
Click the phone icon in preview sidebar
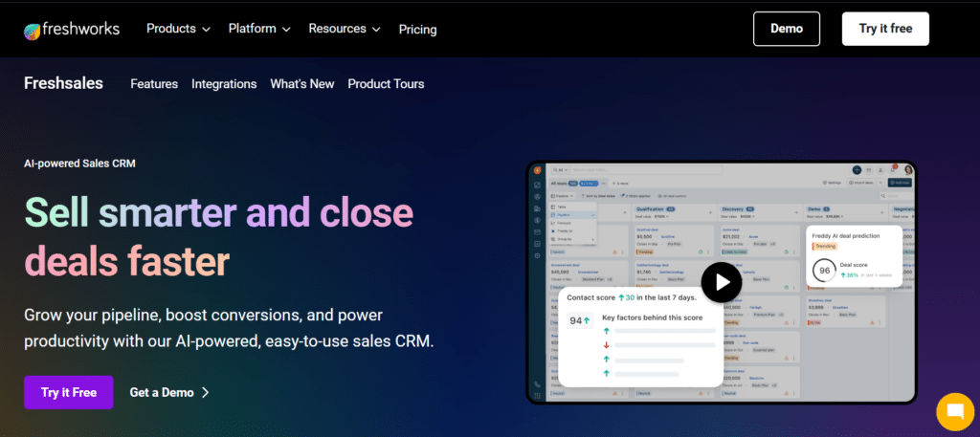pos(537,384)
